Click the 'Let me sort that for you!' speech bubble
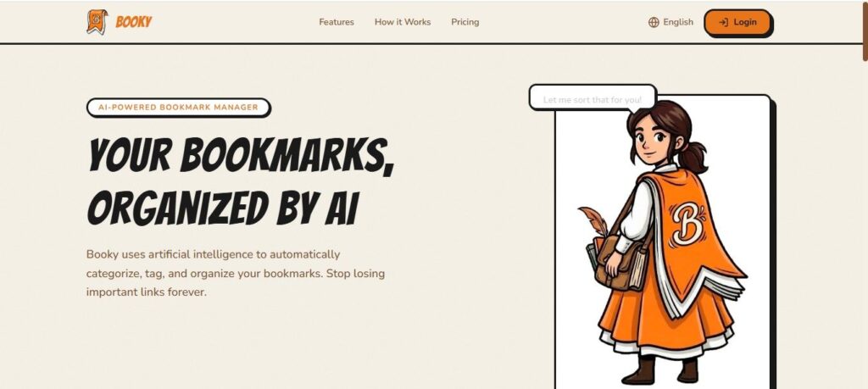This screenshot has width=868, height=389. 593,100
